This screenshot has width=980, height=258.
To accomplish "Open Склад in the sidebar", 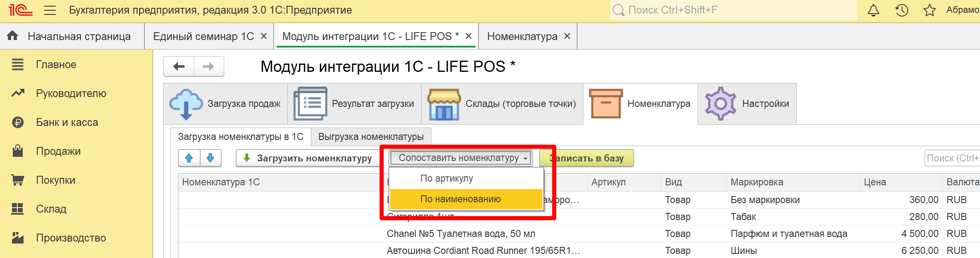I will (51, 209).
